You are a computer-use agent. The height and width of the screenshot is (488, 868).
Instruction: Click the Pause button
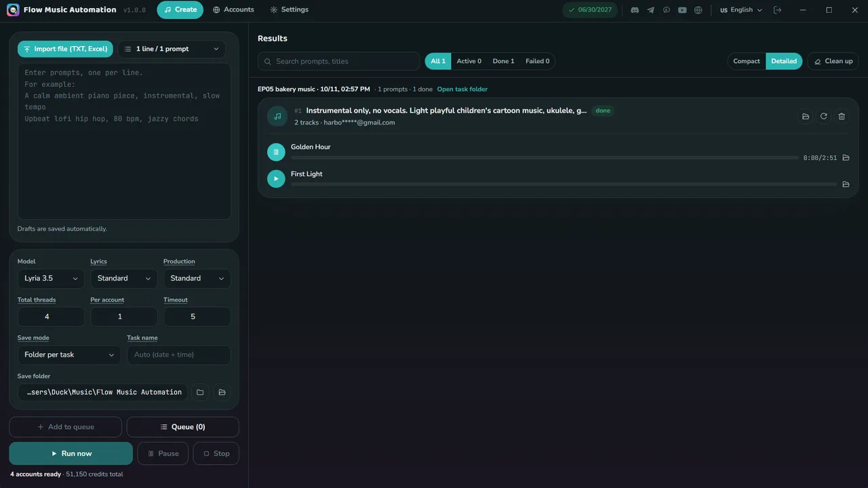[x=163, y=453]
